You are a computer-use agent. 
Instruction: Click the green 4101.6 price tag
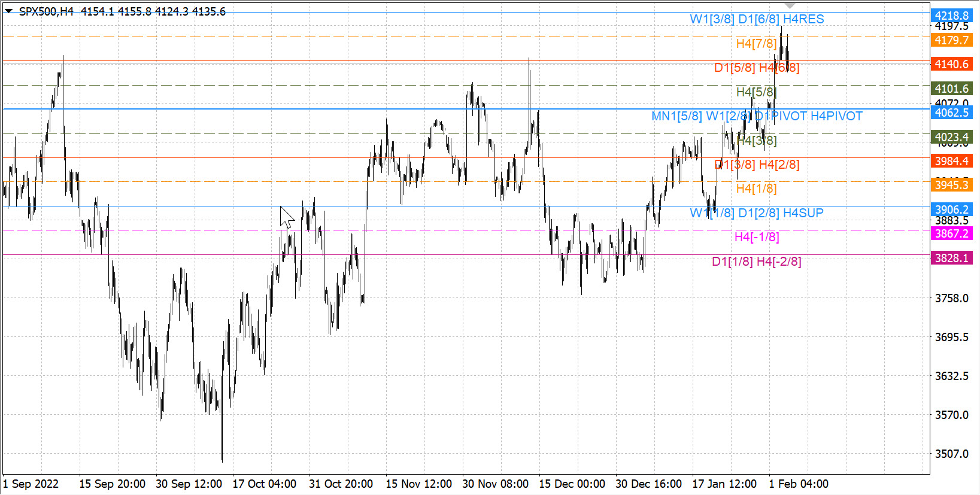pos(951,89)
